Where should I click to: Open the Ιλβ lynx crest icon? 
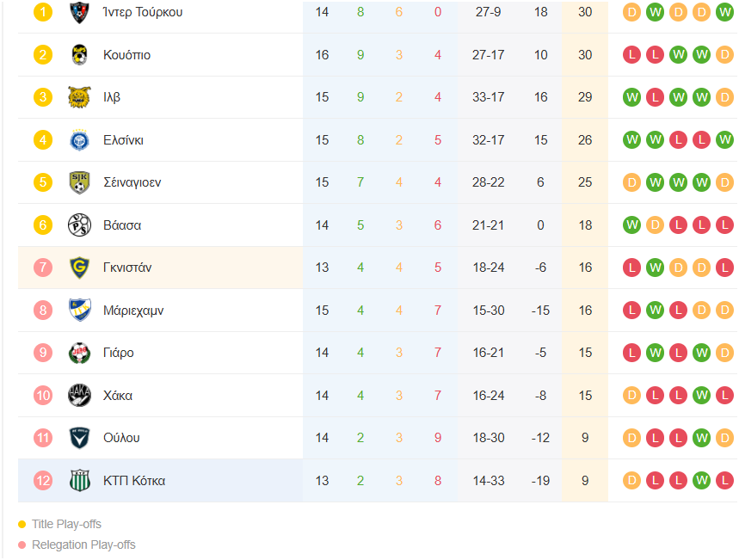(x=79, y=97)
